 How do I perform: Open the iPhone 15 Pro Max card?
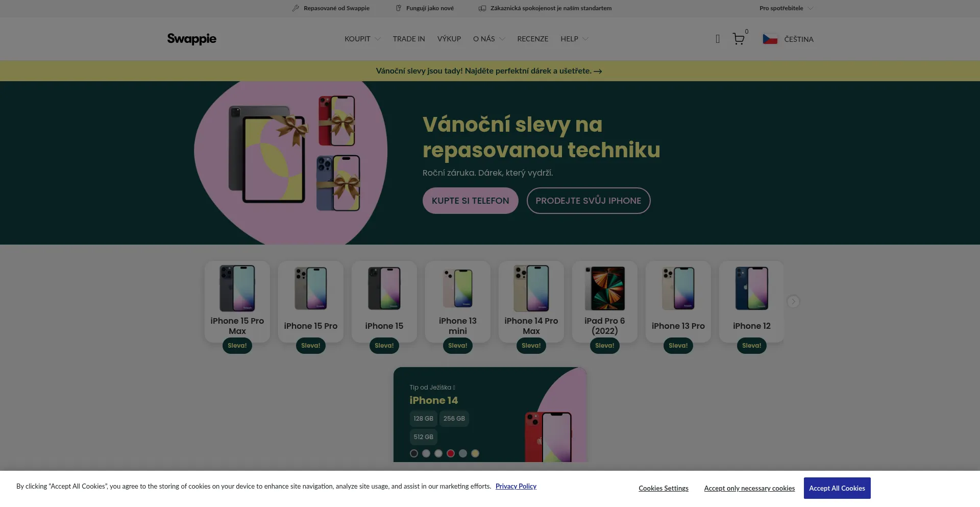pos(237,301)
